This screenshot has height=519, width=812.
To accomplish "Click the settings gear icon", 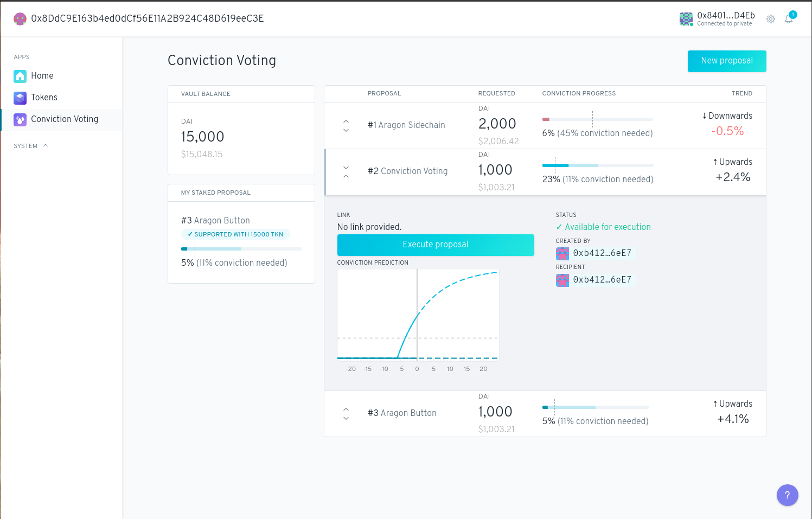I will point(771,19).
